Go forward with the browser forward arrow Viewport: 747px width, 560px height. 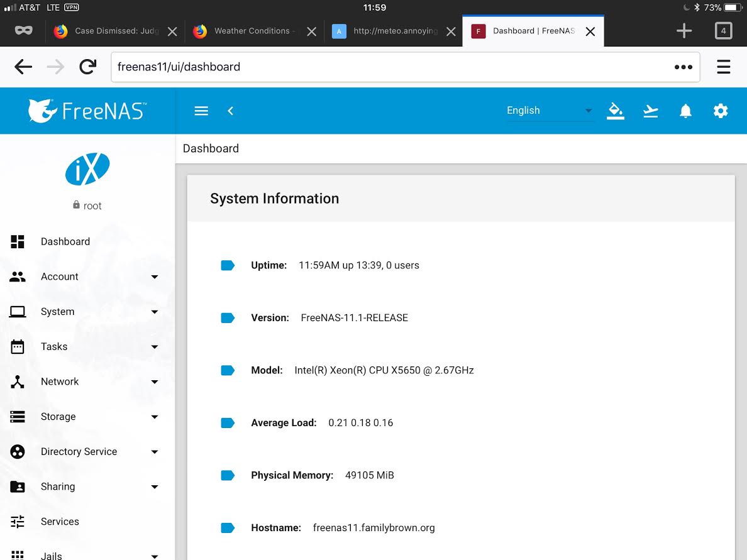click(55, 67)
